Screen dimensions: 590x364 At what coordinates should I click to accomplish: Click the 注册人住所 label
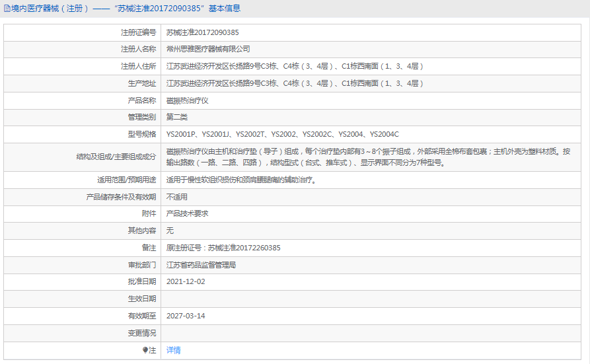[138, 66]
